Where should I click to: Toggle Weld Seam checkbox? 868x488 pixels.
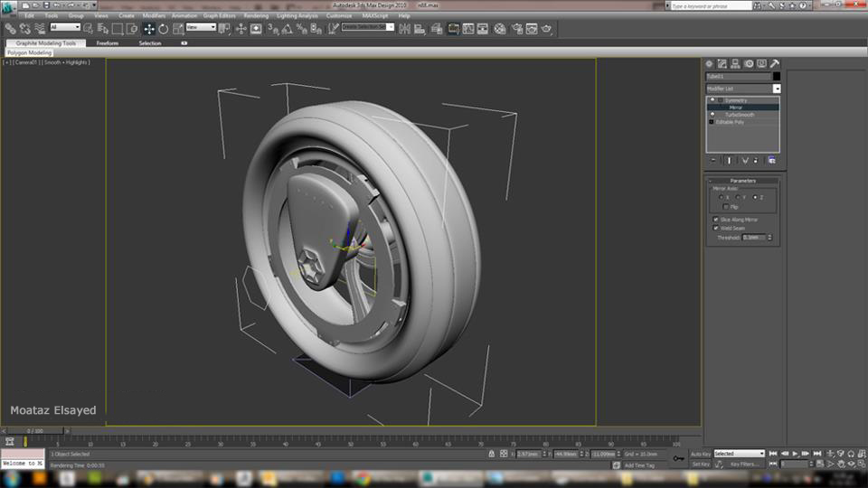tap(716, 228)
